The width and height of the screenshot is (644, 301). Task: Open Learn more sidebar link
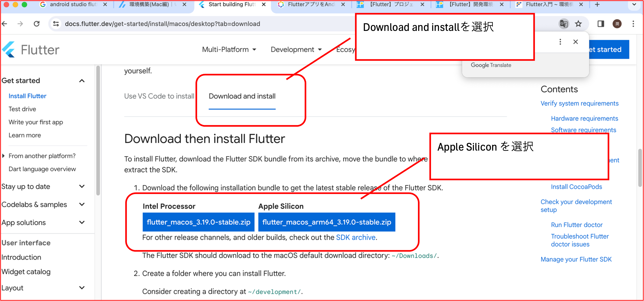(25, 135)
